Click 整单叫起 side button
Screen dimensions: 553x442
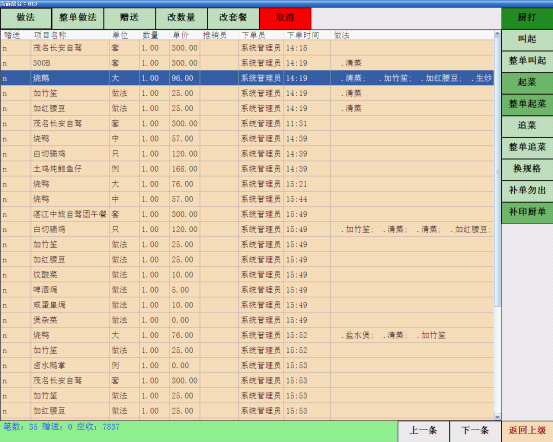(527, 61)
